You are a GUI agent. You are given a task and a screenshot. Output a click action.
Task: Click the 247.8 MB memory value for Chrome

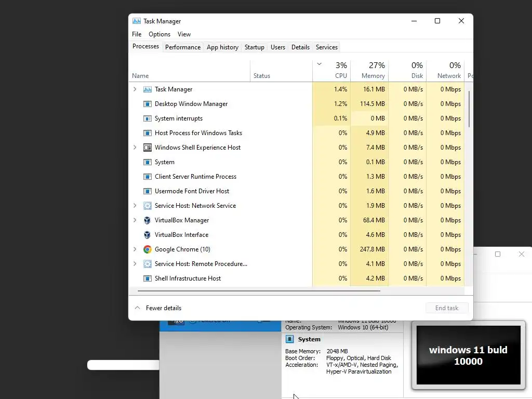pos(372,249)
